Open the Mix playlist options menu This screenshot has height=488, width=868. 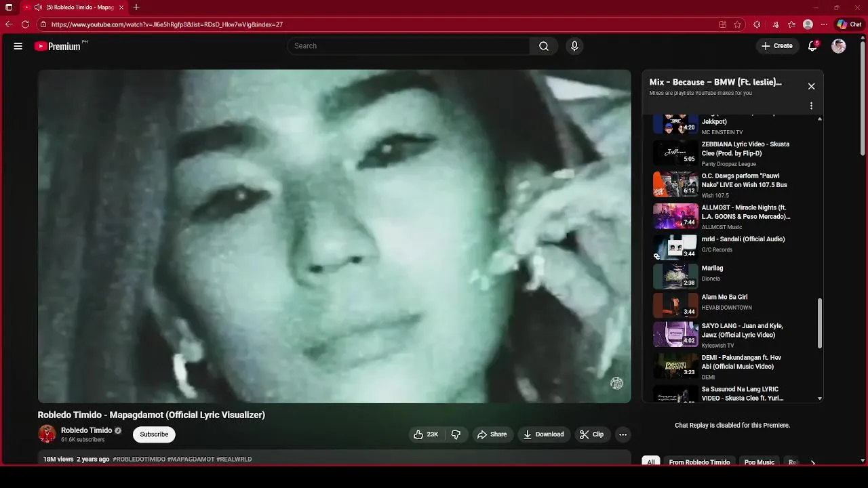click(811, 106)
